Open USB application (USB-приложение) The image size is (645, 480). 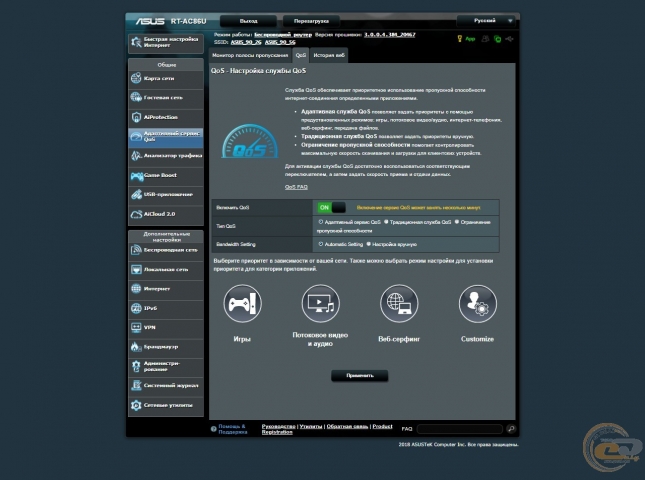(x=166, y=195)
